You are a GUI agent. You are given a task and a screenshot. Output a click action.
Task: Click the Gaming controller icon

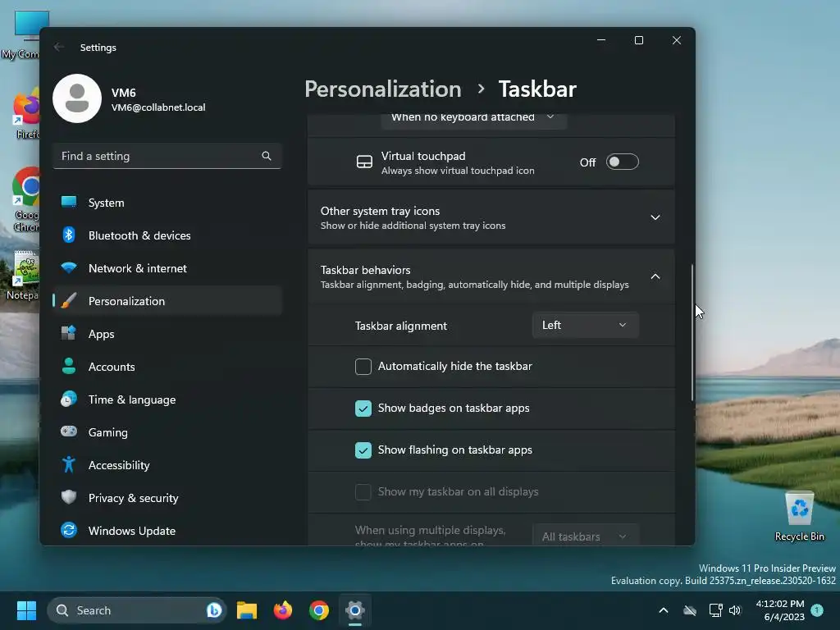[69, 431]
